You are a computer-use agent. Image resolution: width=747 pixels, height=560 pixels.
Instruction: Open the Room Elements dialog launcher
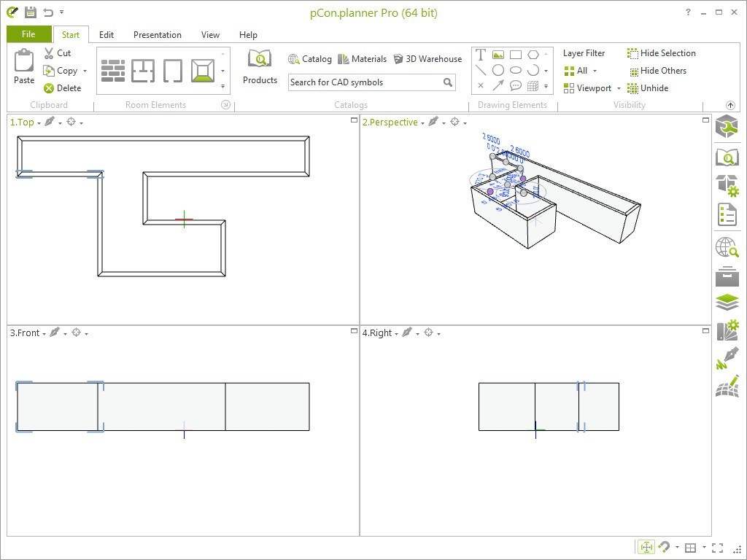point(226,105)
